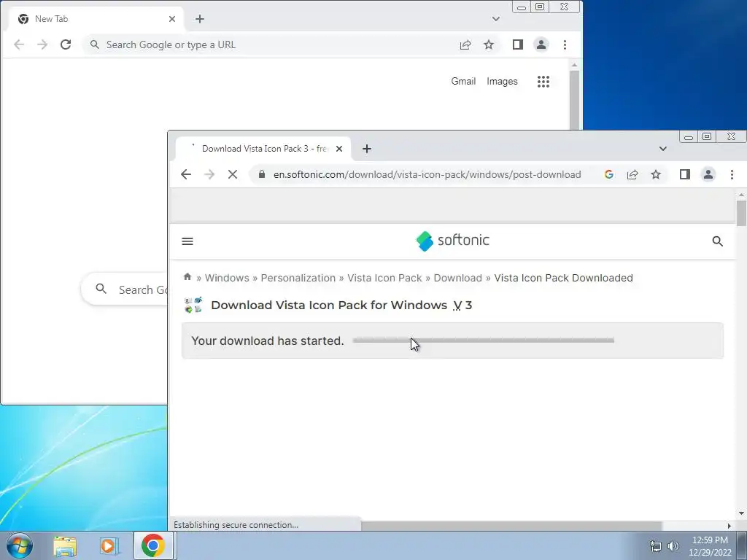Click scroll right arrow on Softonic page
This screenshot has width=747, height=560.
pyautogui.click(x=729, y=526)
